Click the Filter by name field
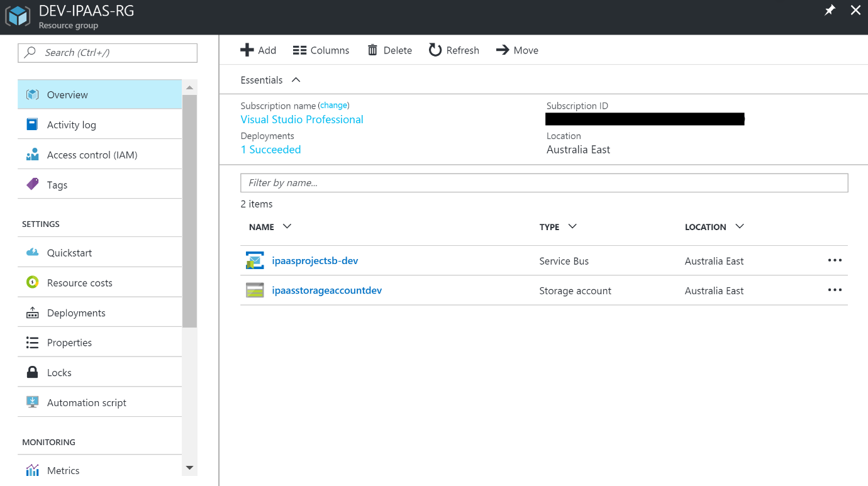This screenshot has height=486, width=868. pos(544,183)
